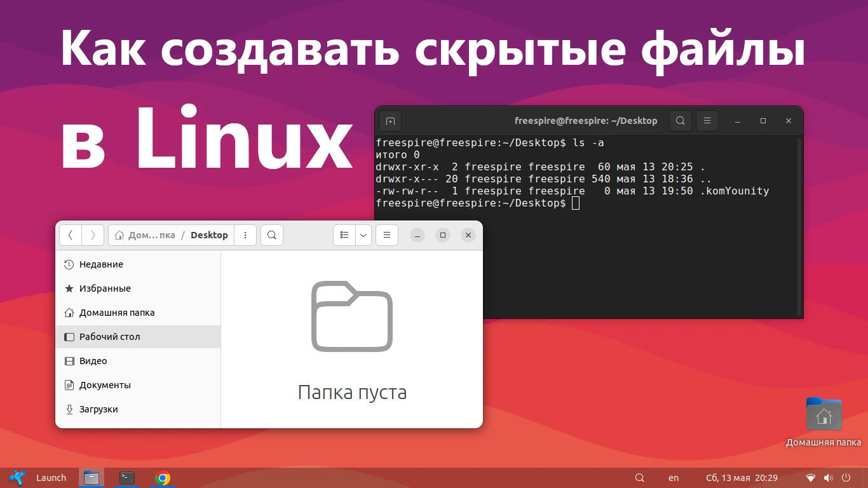Switch file manager to list view
868x488 pixels.
pos(344,235)
